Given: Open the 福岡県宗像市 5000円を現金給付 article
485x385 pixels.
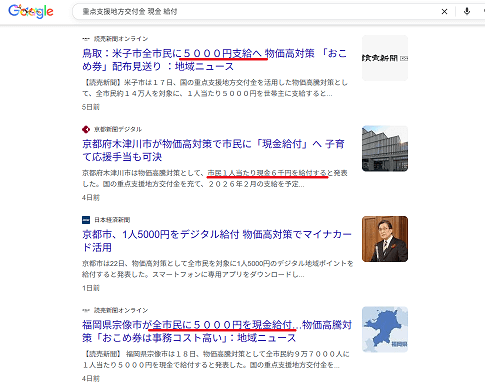Looking at the screenshot, I should coord(217,331).
